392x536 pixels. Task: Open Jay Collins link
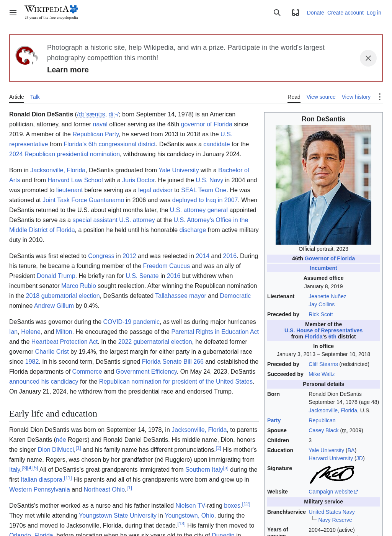[322, 304]
